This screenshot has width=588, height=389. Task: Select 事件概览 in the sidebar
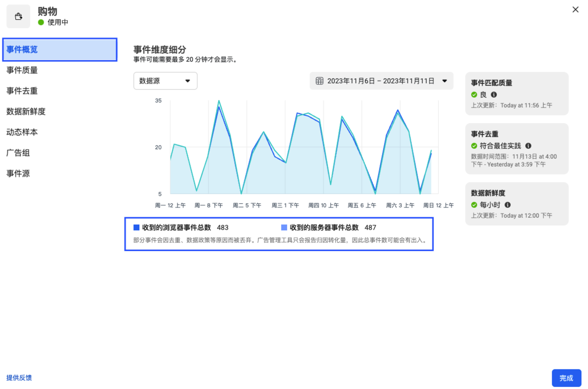(x=59, y=50)
